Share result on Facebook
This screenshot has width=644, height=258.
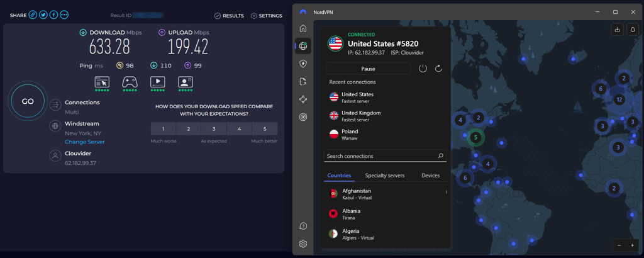54,15
